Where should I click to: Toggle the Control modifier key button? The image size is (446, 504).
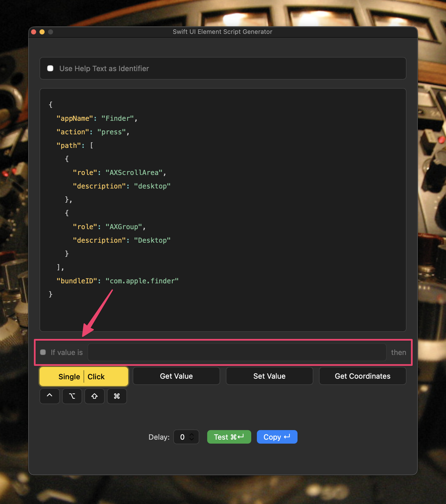pyautogui.click(x=50, y=396)
